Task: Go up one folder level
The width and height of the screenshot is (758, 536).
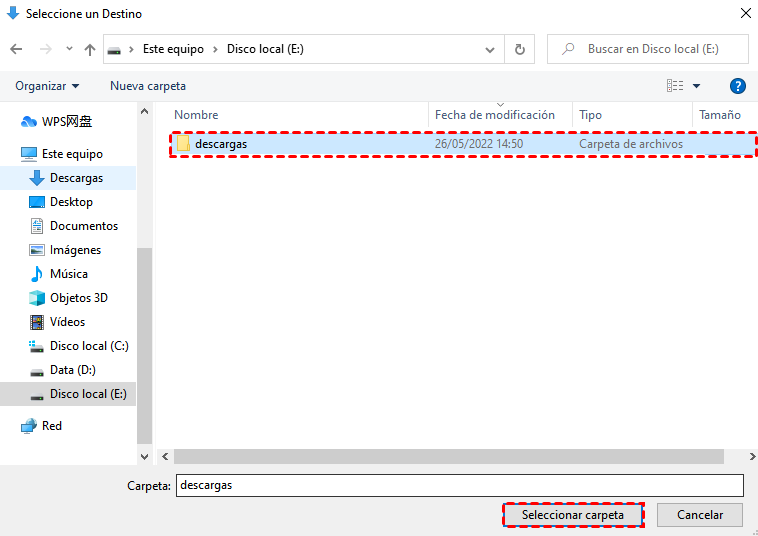Action: pyautogui.click(x=89, y=49)
